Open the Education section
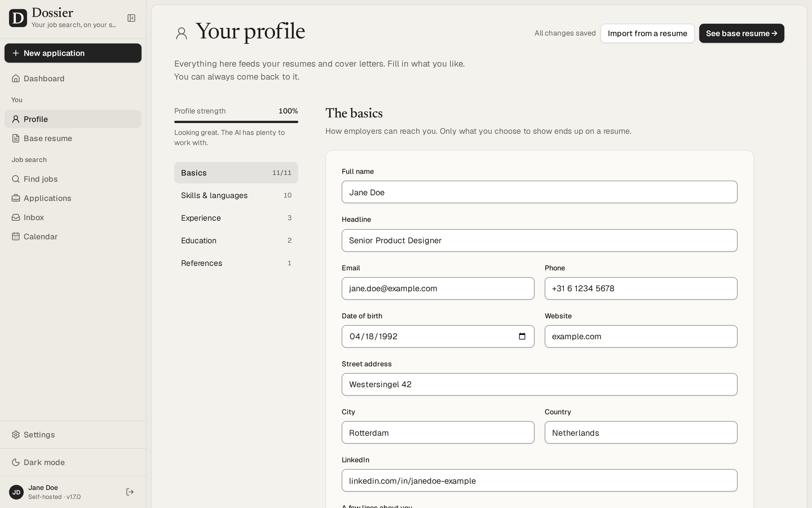 236,240
